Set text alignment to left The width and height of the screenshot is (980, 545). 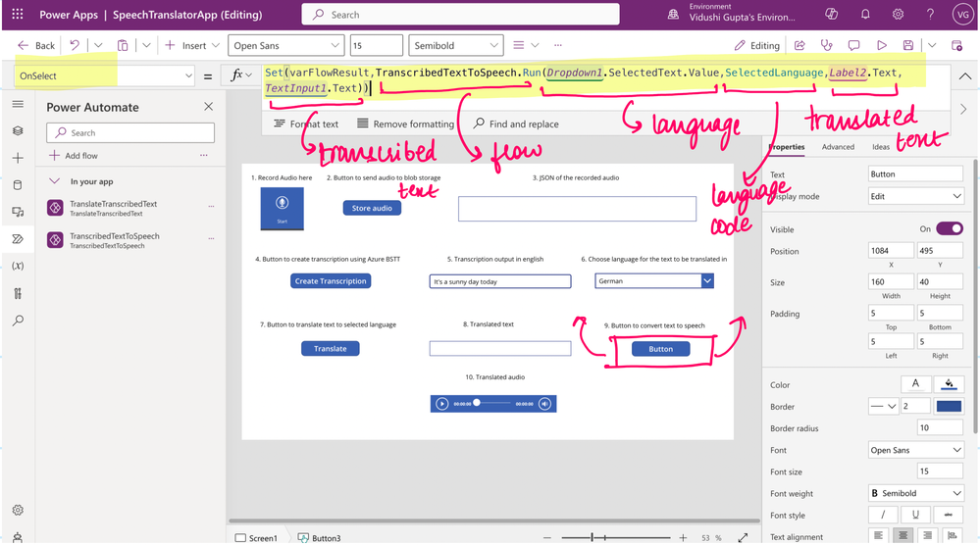tap(878, 535)
